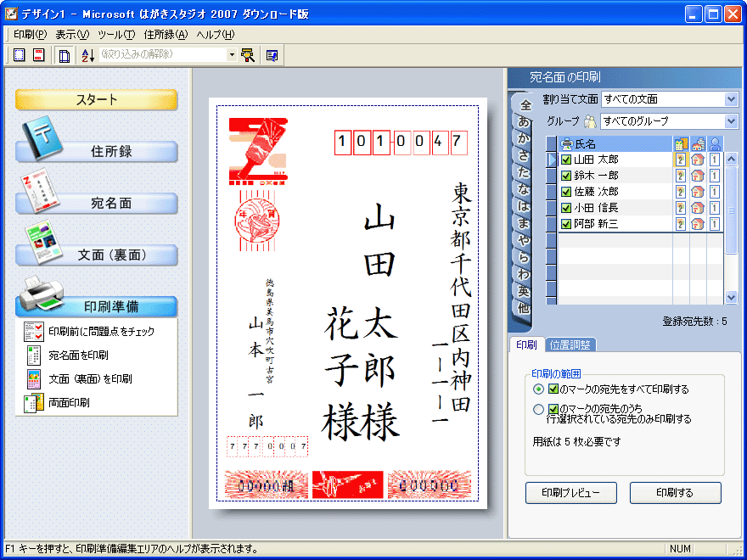
Task: Click the 印刷プレビュー button
Action: point(570,493)
